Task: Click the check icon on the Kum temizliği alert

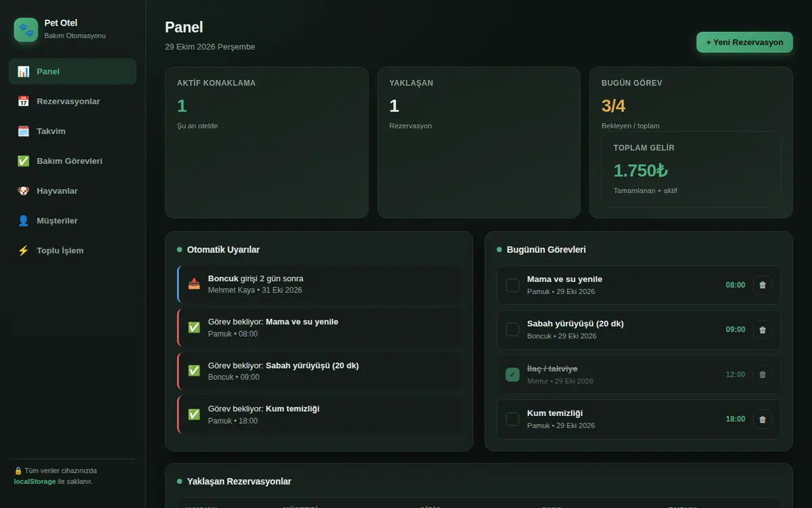Action: pos(194,414)
